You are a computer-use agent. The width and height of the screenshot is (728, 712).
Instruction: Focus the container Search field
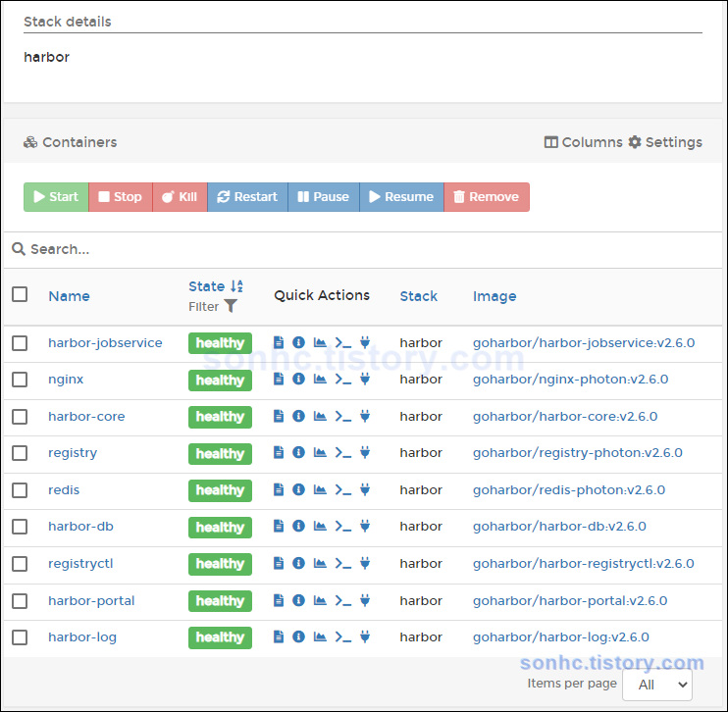tap(362, 249)
